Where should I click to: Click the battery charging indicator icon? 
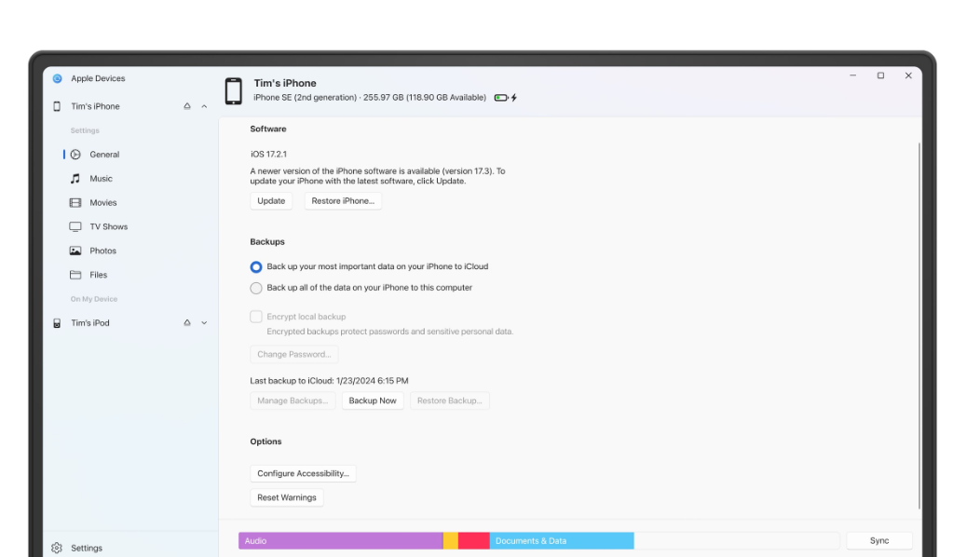coord(506,98)
